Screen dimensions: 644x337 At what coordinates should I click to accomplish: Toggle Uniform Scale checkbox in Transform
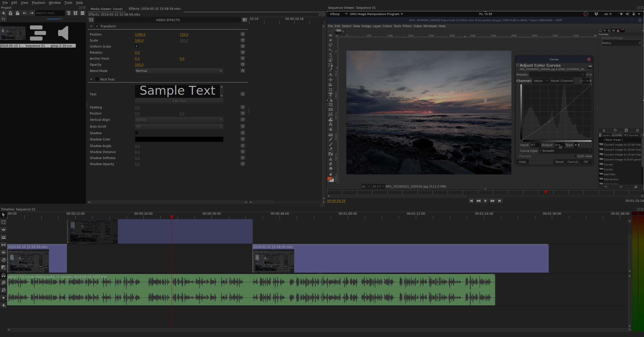tap(136, 47)
